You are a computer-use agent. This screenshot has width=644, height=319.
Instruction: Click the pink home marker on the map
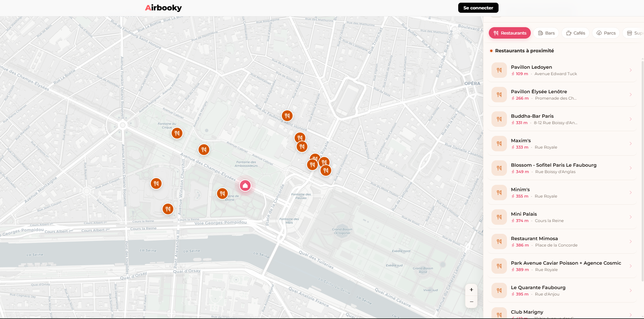point(245,185)
